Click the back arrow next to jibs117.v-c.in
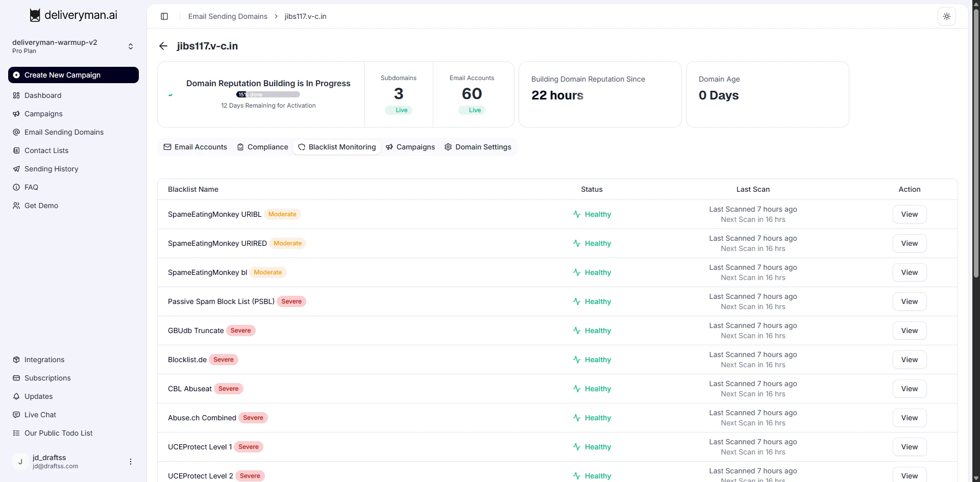This screenshot has height=482, width=980. 163,46
